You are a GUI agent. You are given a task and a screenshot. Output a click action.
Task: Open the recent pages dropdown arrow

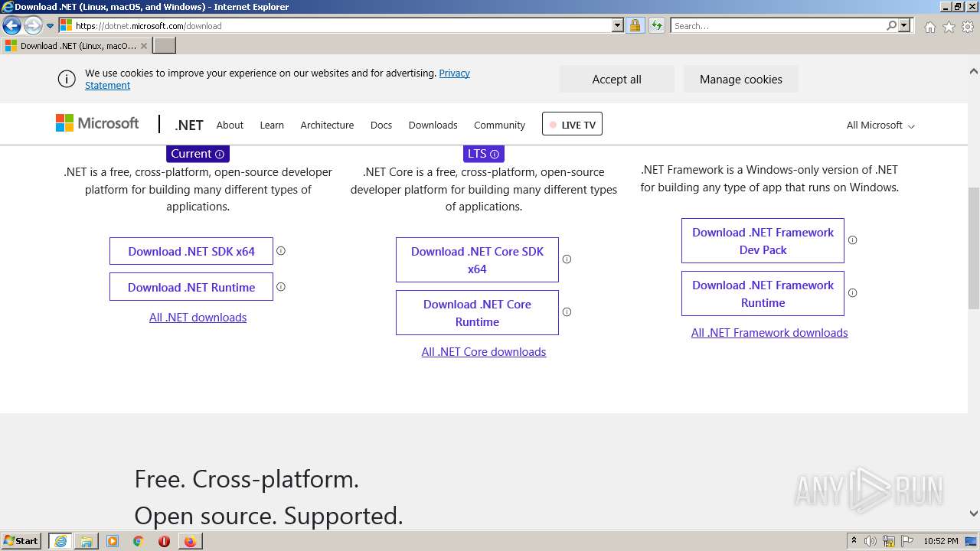point(51,26)
